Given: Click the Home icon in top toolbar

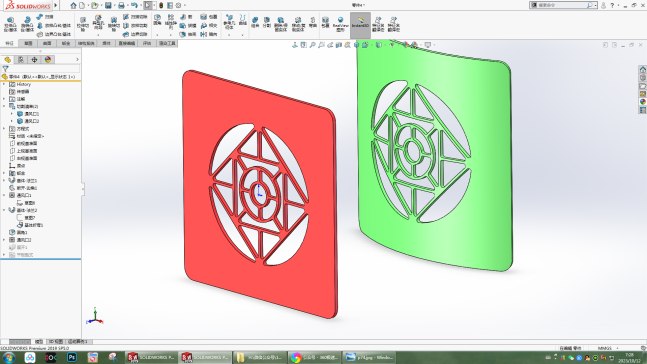Looking at the screenshot, I should click(73, 5).
